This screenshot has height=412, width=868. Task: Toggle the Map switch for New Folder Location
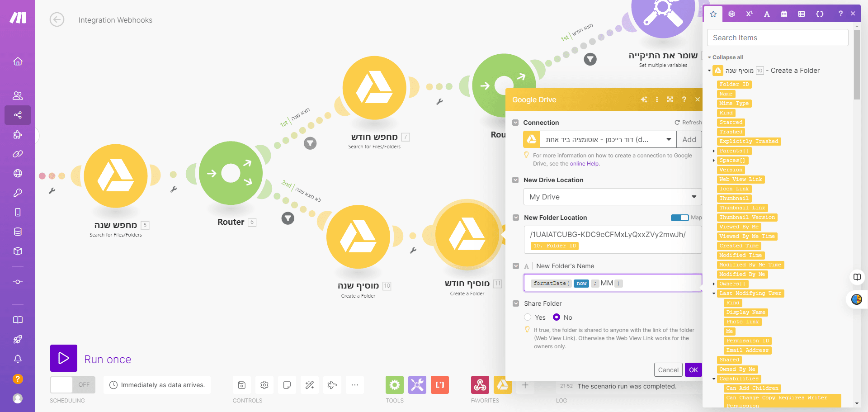click(679, 218)
